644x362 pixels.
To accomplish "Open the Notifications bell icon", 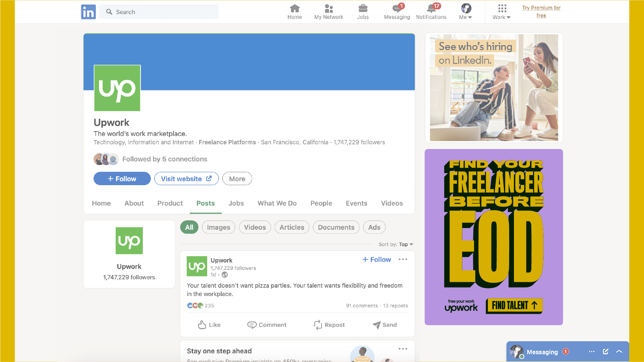I will point(431,9).
